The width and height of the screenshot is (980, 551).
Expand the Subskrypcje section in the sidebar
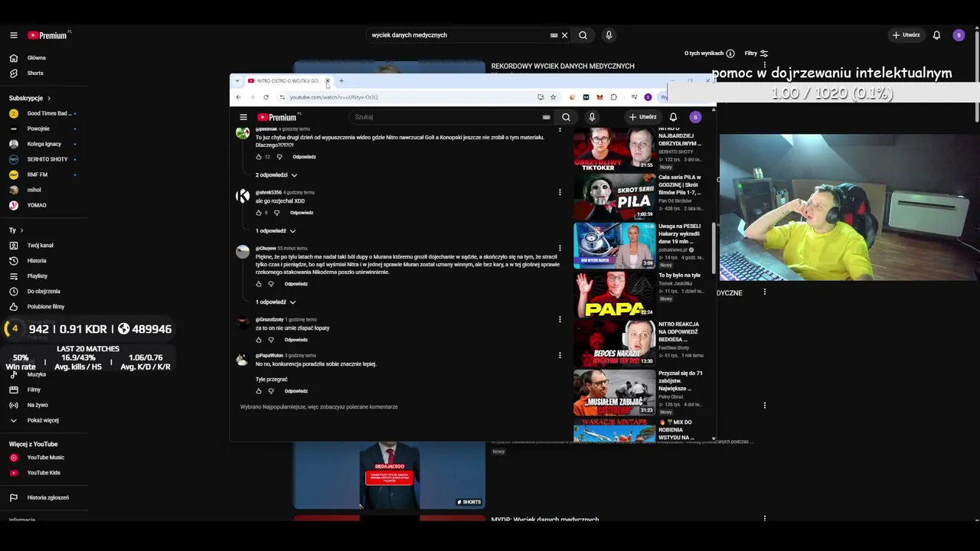[x=29, y=98]
